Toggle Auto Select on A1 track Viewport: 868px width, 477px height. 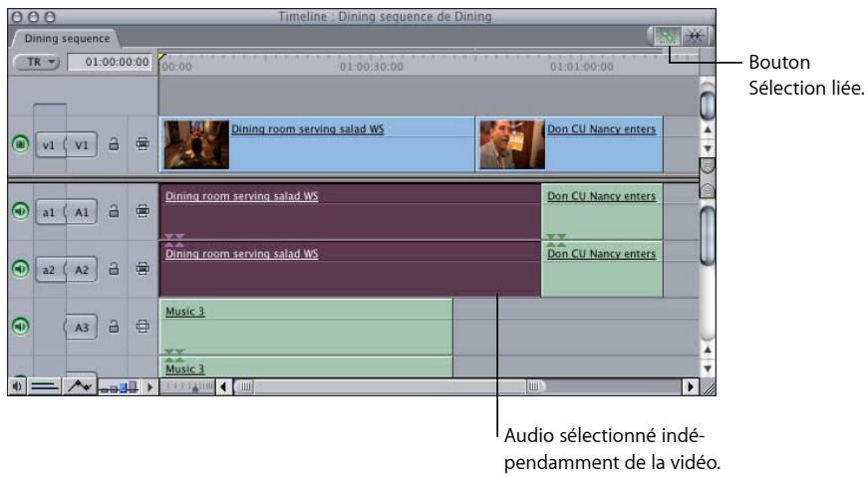coord(143,211)
